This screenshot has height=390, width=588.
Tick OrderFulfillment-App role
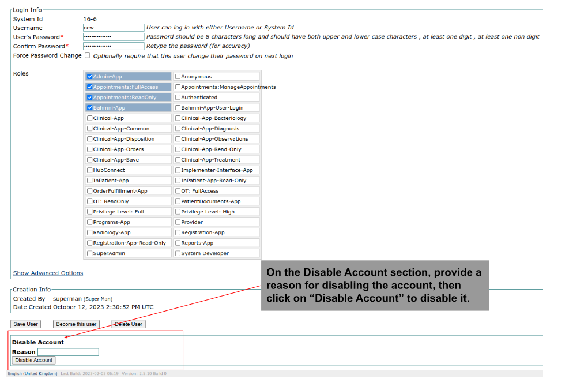click(x=89, y=191)
